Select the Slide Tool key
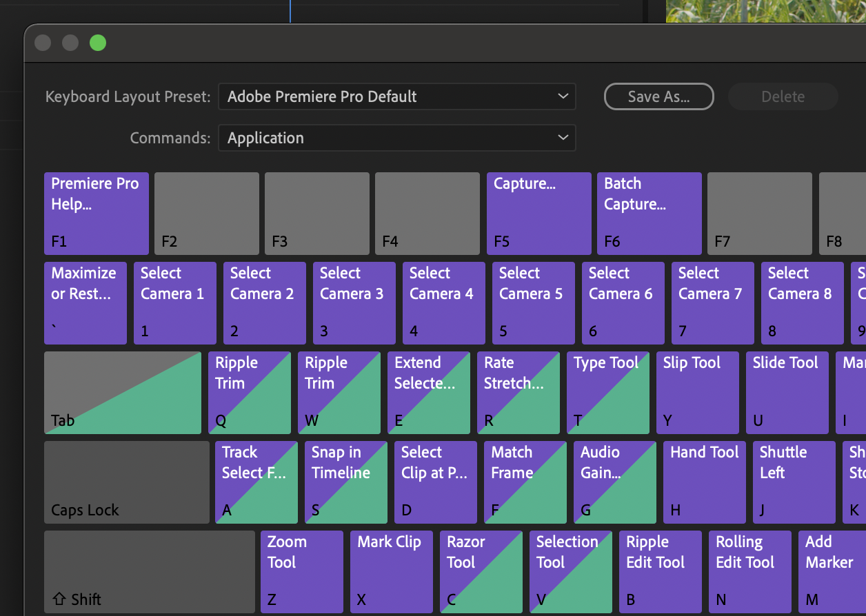 787,393
